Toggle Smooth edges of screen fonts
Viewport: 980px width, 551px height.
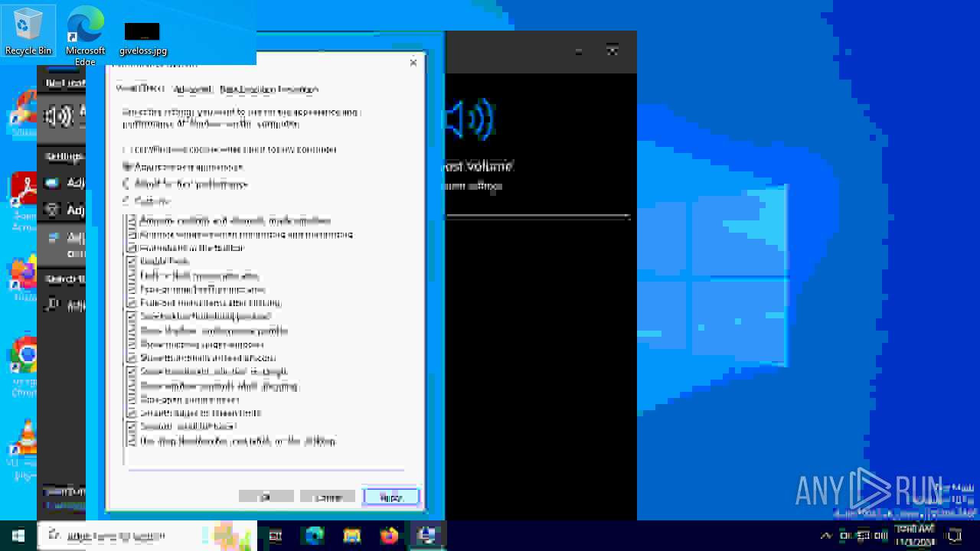click(132, 412)
